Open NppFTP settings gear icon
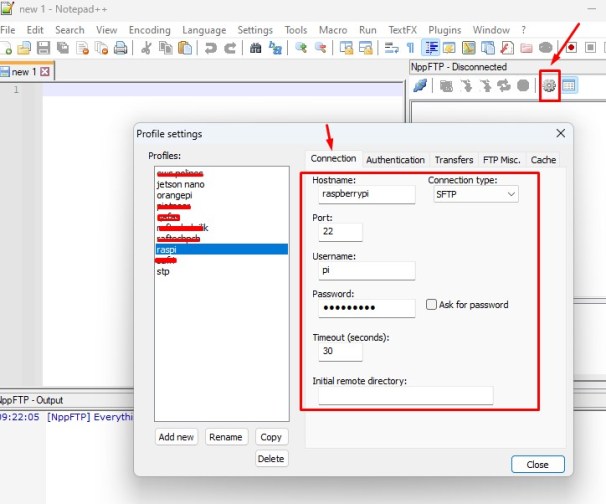Viewport: 606px width, 504px height. [549, 85]
